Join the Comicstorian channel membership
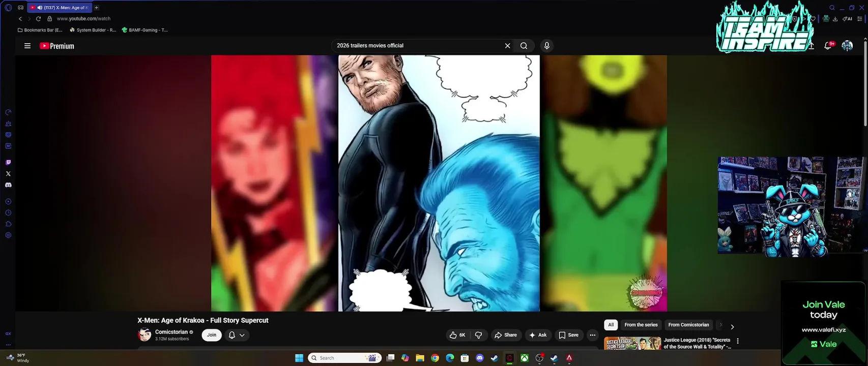868x366 pixels. click(212, 335)
